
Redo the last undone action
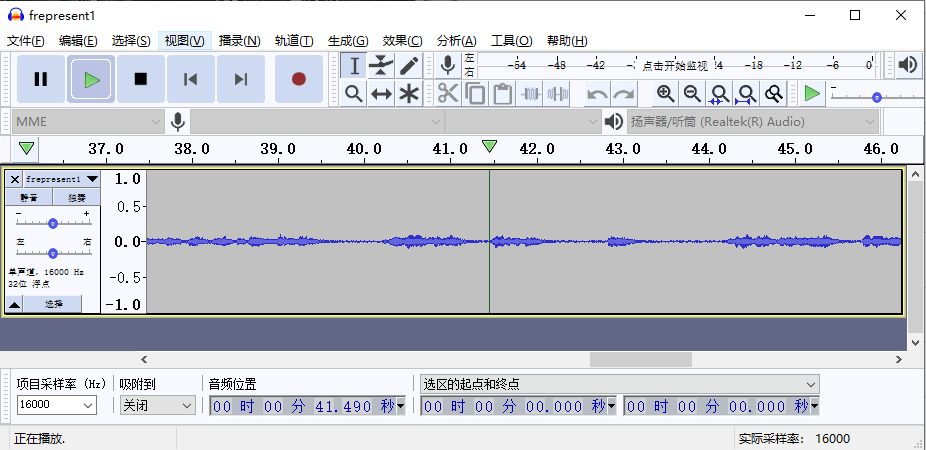click(624, 93)
